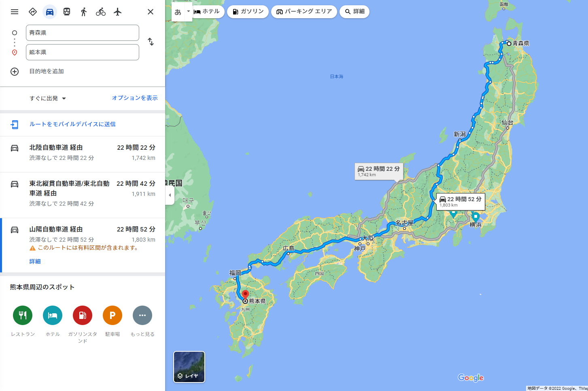Open the language input あ dropdown arrow
Viewport: 588px width, 391px height.
click(x=188, y=11)
